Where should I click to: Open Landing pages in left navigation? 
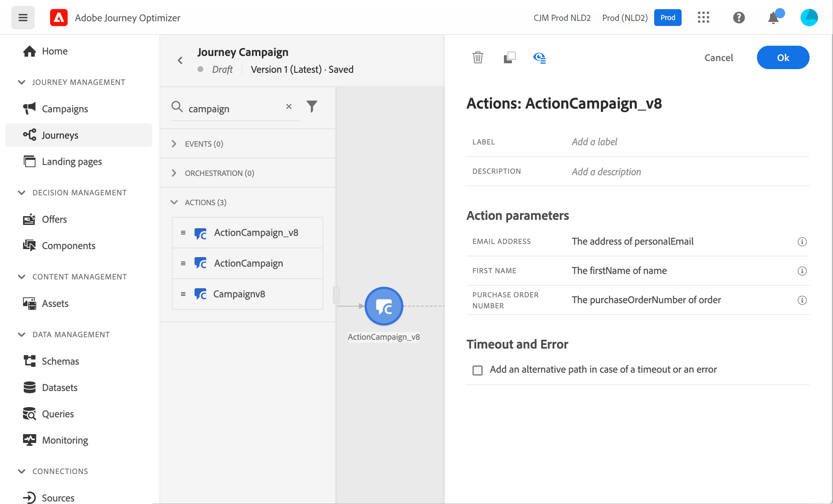72,162
